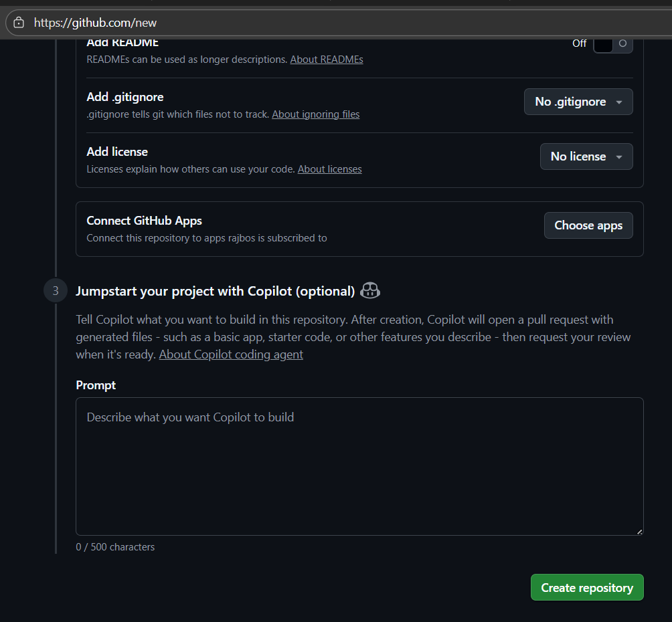The width and height of the screenshot is (672, 622).
Task: Click the 0 / 500 characters counter
Action: (115, 546)
